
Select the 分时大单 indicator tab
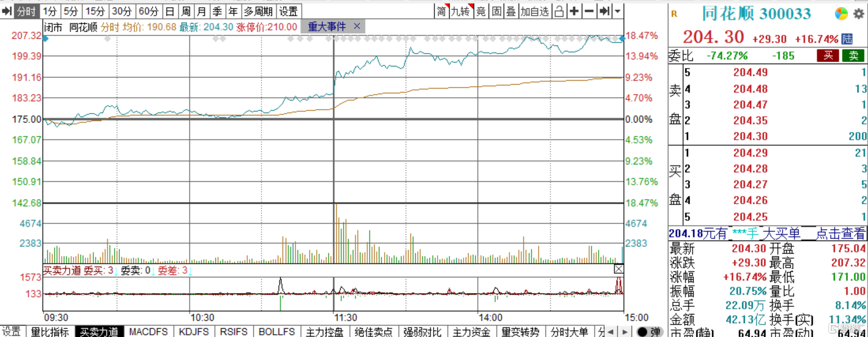click(569, 332)
